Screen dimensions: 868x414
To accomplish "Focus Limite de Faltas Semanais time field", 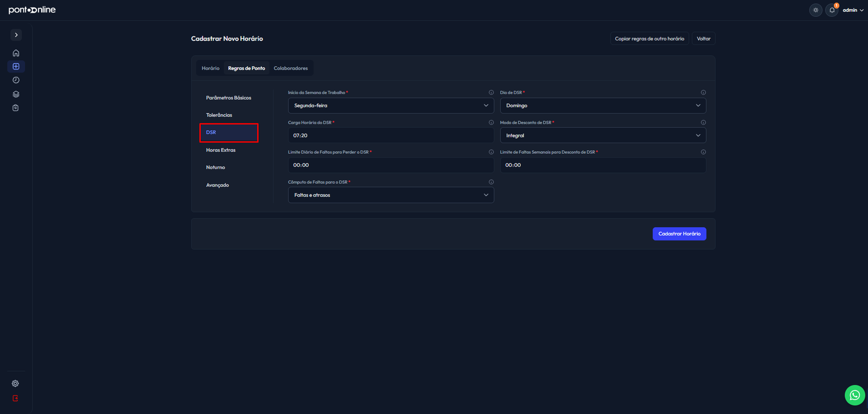I will point(603,165).
